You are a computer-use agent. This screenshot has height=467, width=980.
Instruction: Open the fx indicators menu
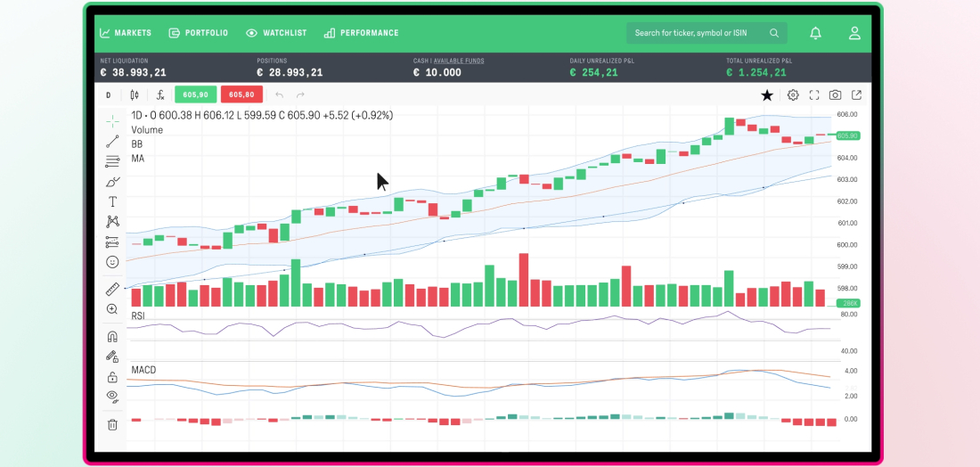coord(160,94)
